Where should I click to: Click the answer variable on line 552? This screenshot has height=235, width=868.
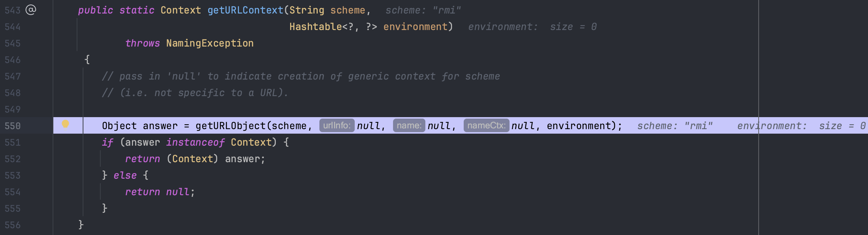(x=245, y=159)
